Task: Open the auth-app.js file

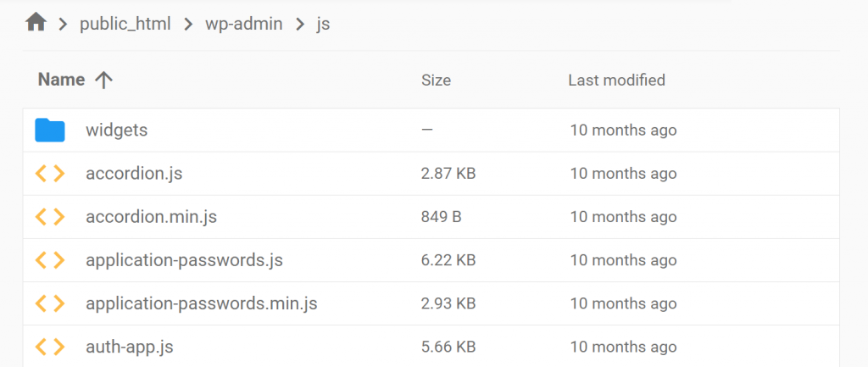Action: click(x=130, y=347)
